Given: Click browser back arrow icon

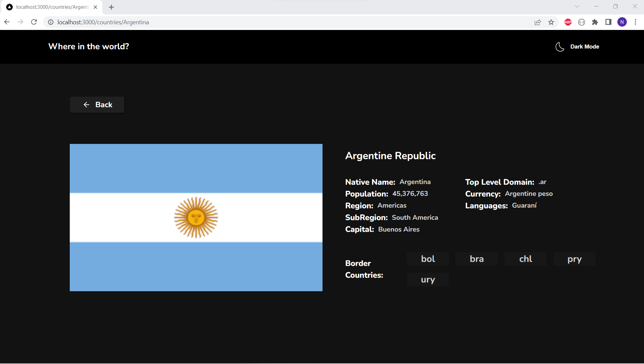Looking at the screenshot, I should tap(7, 22).
